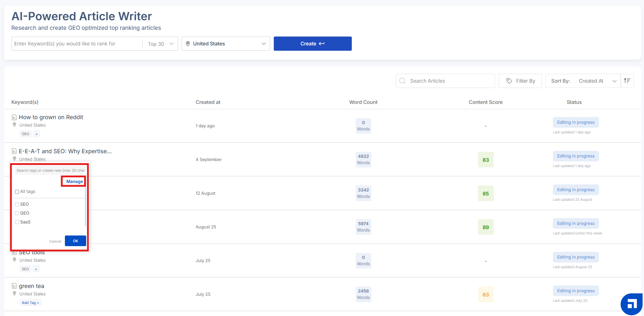
Task: Check the All tags checkbox
Action: click(x=17, y=192)
